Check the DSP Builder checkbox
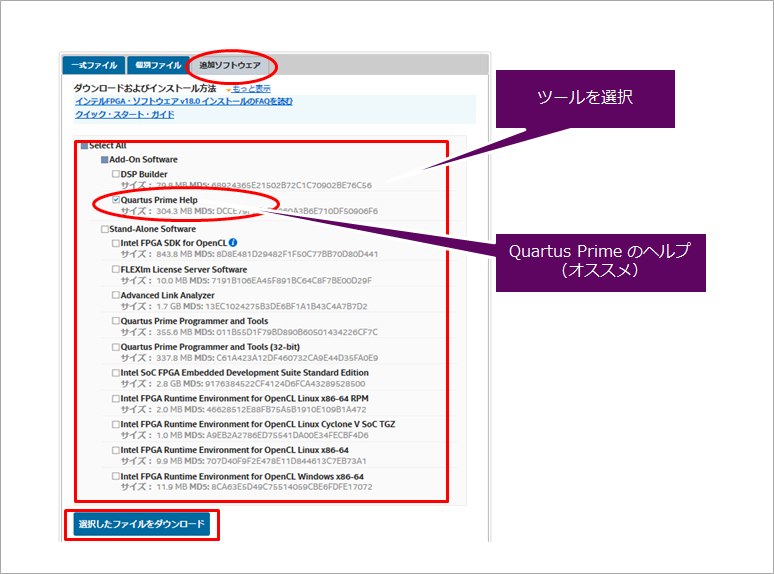 (116, 174)
